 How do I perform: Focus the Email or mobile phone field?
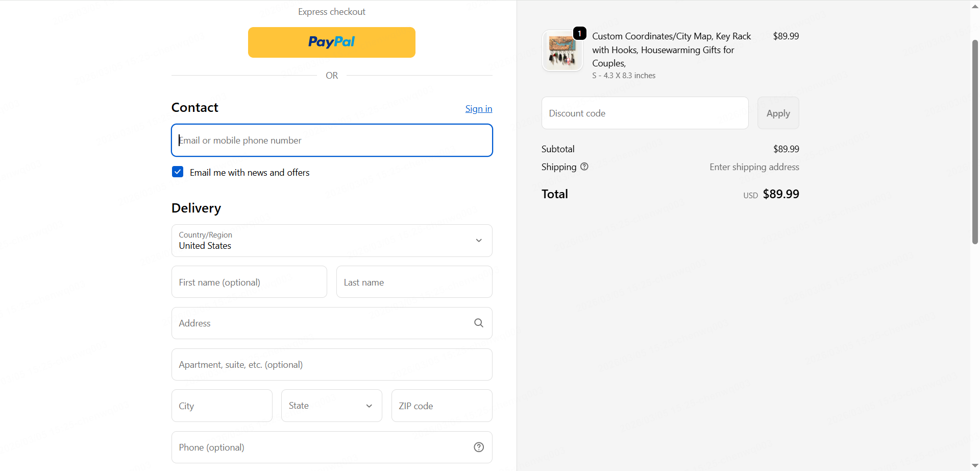pos(332,140)
